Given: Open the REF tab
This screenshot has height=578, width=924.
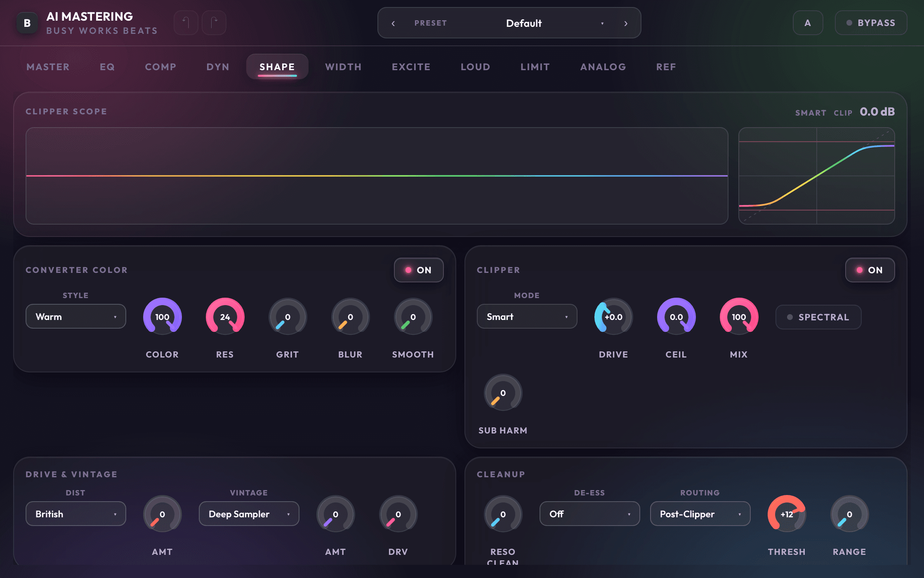Looking at the screenshot, I should [666, 67].
